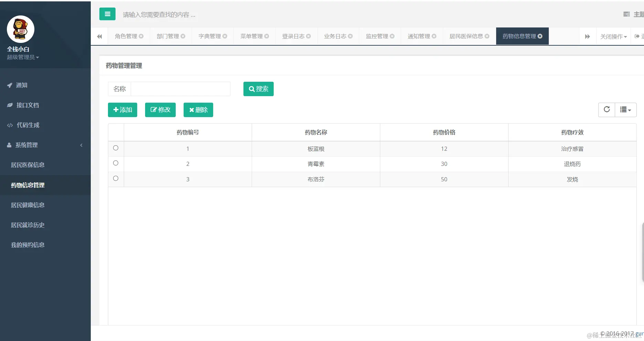
Task: Expand the 超级管理员 user dropdown
Action: [x=23, y=57]
